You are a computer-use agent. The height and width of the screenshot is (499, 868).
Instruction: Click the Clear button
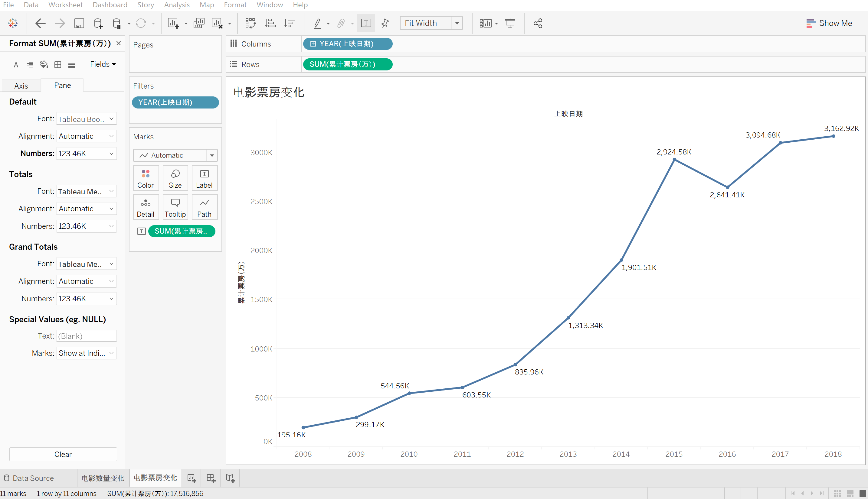(x=63, y=454)
